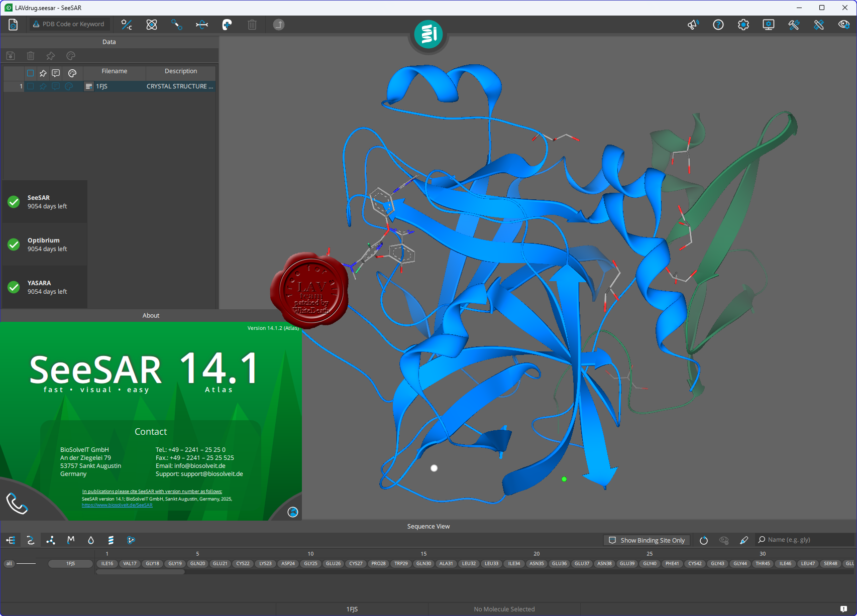Click the YASARA license status entry

(44, 287)
